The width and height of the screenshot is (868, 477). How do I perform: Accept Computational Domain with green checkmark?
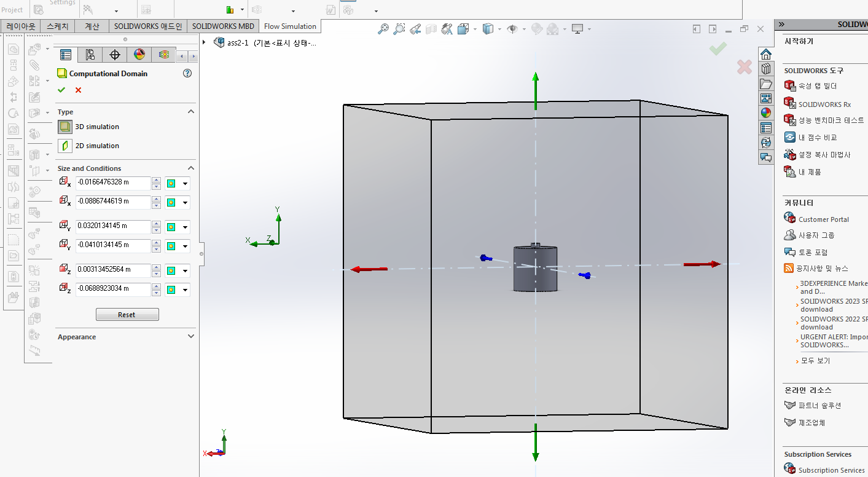61,90
